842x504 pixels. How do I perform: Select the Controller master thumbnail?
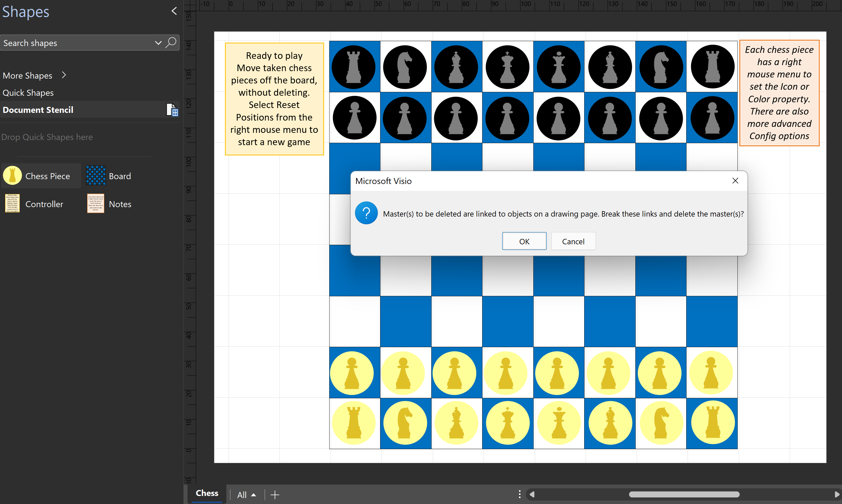13,203
